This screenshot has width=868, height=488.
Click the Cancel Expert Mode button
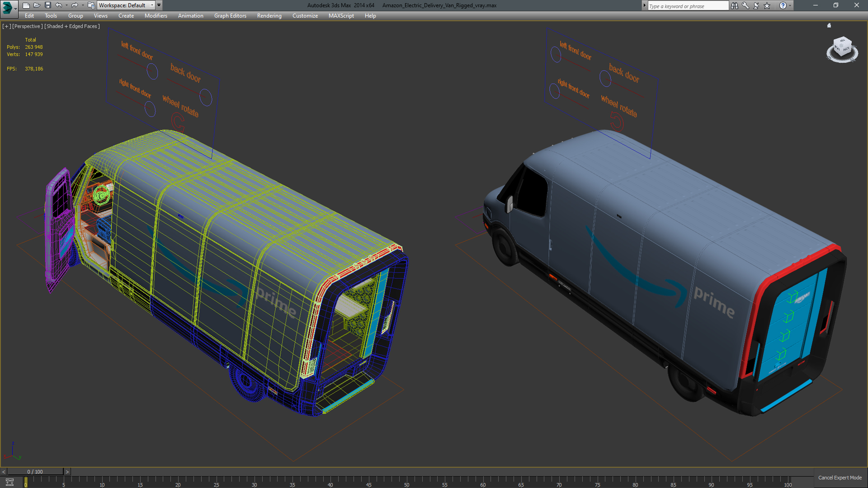pos(840,478)
